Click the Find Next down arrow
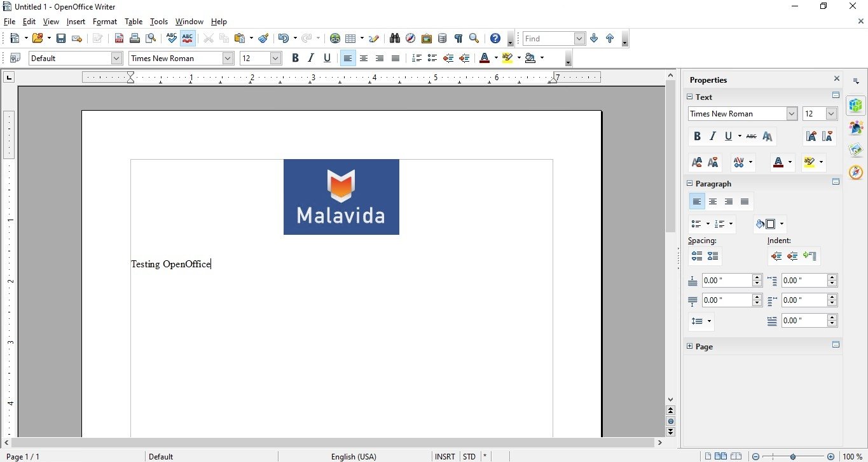Screen dimensions: 868x462 coord(594,38)
